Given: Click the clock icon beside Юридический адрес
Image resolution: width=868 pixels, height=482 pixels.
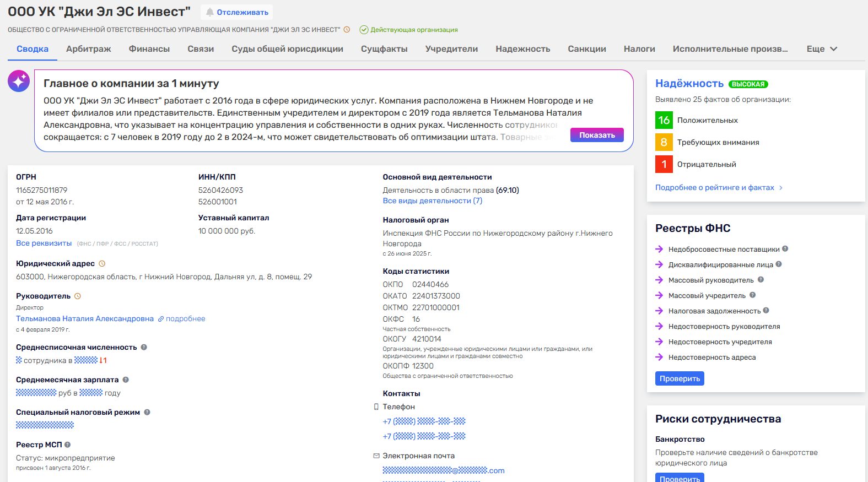Looking at the screenshot, I should click(x=102, y=264).
